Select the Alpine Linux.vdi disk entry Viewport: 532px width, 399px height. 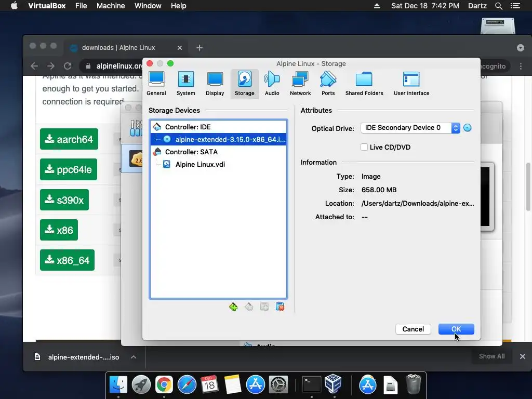(x=219, y=165)
